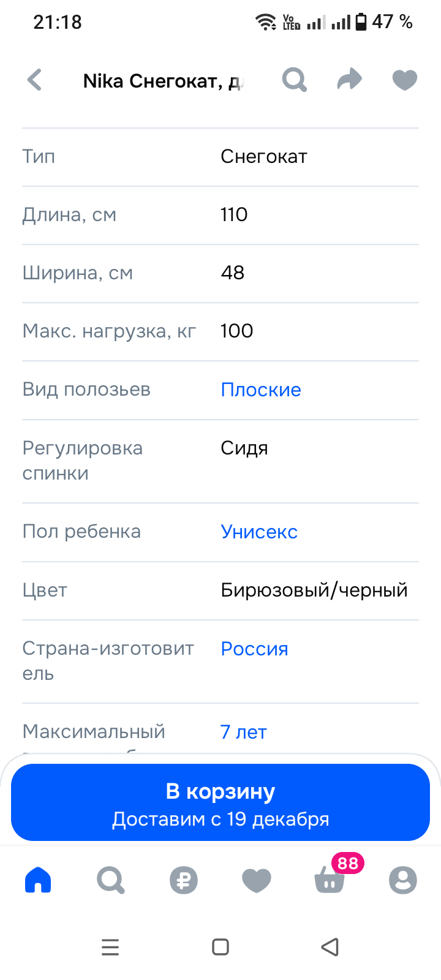Screen dimensions: 441x980
Task: Share this Nika Снегокат product
Action: tap(349, 80)
